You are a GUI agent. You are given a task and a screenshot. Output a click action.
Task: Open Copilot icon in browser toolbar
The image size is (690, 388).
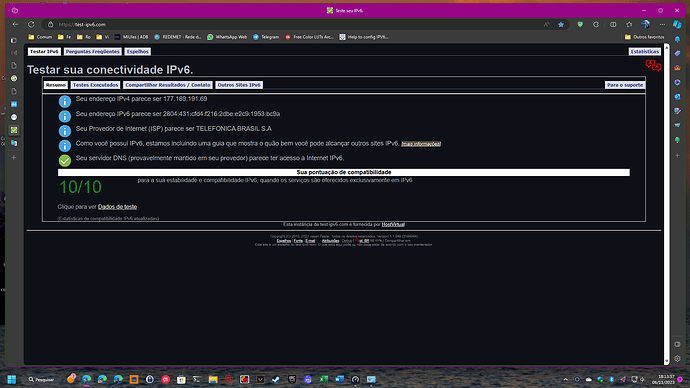click(x=677, y=25)
